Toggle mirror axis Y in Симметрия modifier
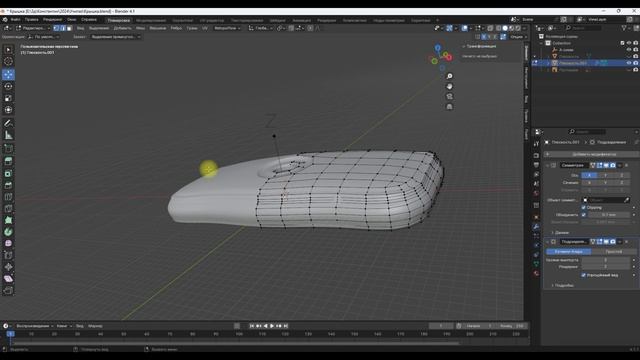640x360 pixels. pyautogui.click(x=605, y=175)
